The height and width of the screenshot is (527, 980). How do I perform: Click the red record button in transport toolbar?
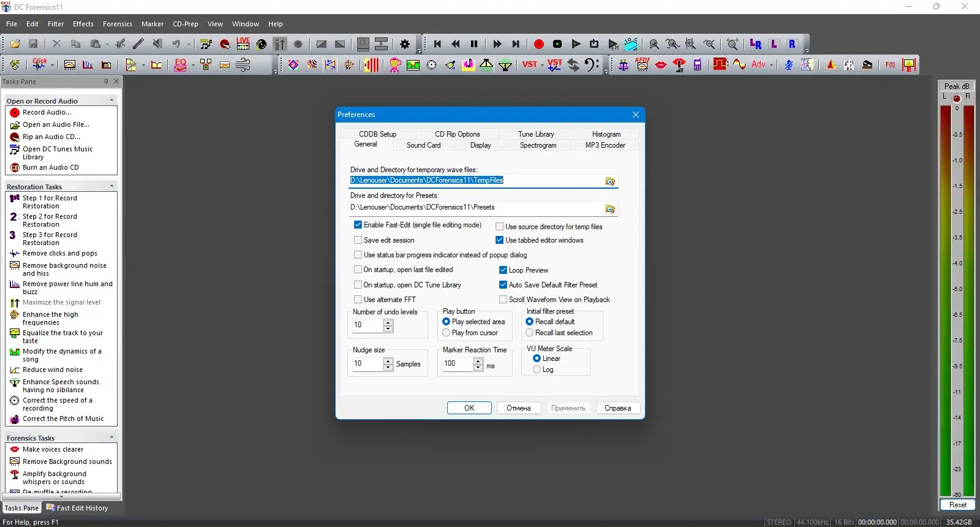539,44
